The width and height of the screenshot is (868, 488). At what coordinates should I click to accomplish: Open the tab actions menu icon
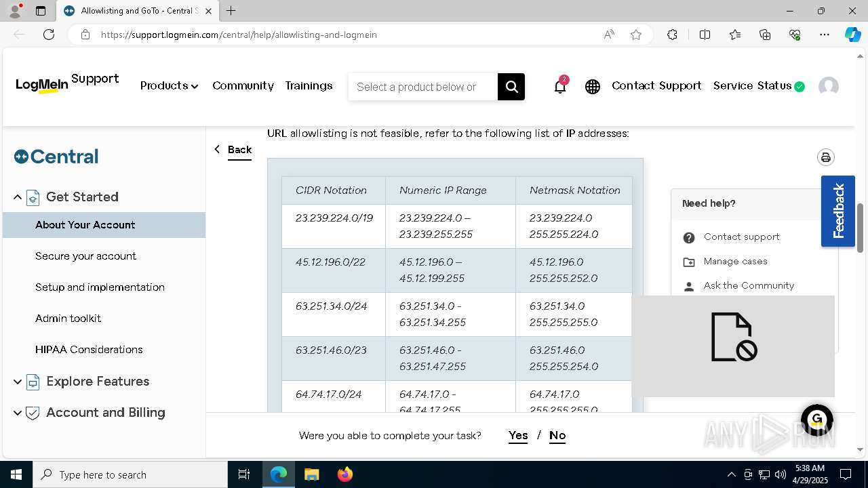[41, 11]
